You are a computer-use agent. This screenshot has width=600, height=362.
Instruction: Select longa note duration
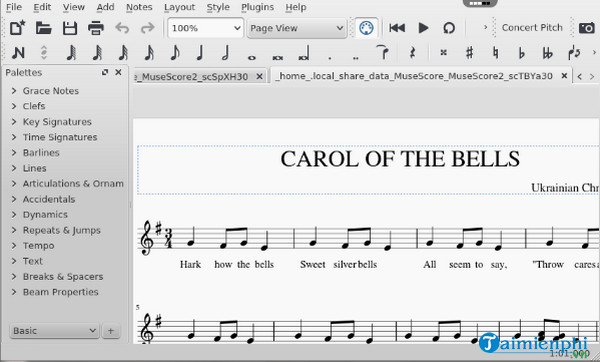point(303,54)
